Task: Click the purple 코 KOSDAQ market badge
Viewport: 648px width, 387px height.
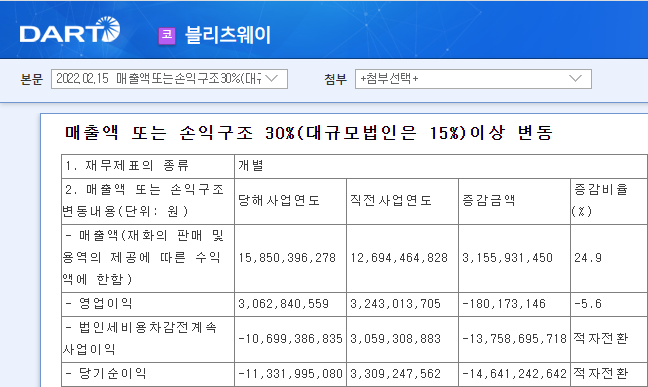Action: (x=167, y=35)
